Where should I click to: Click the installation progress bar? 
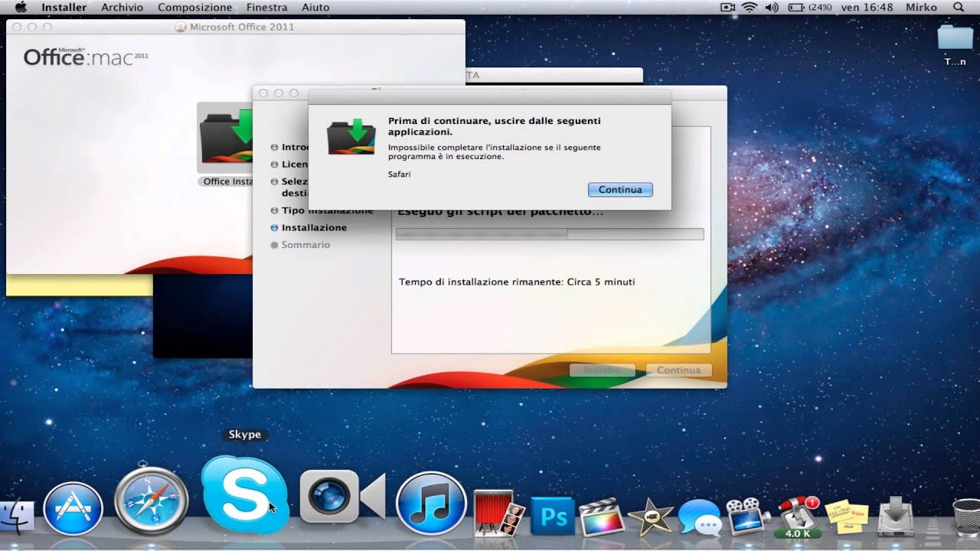click(x=550, y=234)
